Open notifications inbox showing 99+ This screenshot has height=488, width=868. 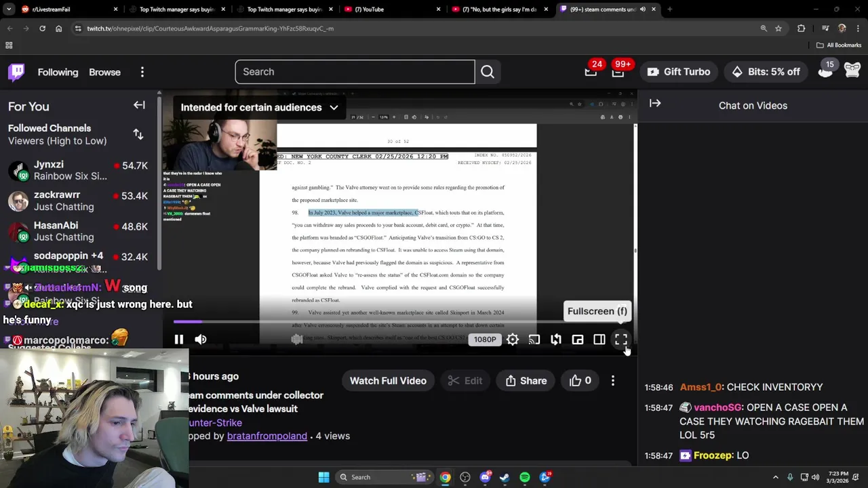click(618, 72)
